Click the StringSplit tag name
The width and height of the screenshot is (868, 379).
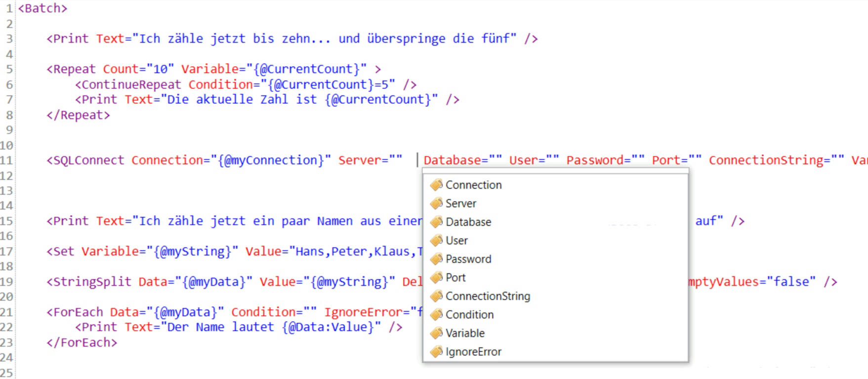[92, 282]
